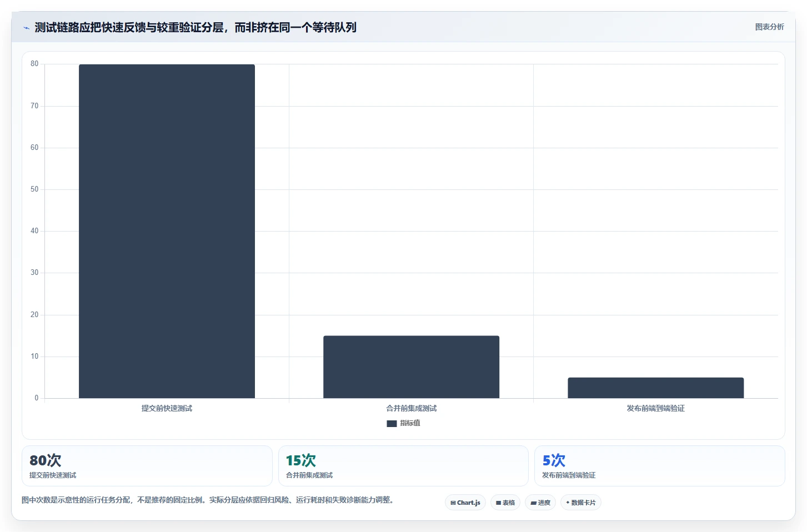Click the 图表分析 label at top right

click(x=769, y=27)
